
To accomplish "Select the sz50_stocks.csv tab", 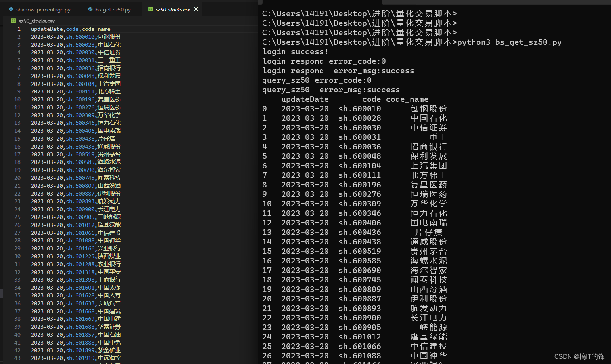I will 172,10.
